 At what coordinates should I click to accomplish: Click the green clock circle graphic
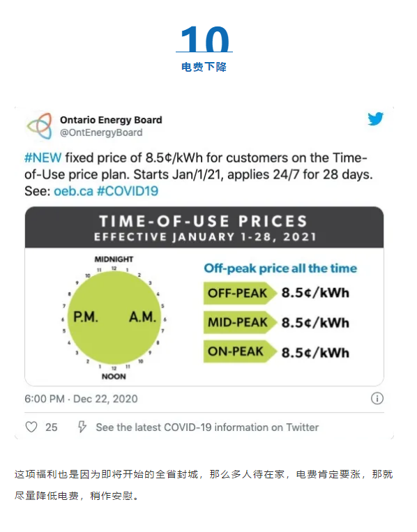[114, 317]
